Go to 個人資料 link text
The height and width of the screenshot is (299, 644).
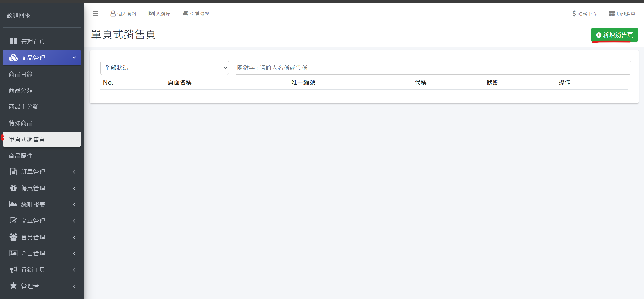coord(127,14)
